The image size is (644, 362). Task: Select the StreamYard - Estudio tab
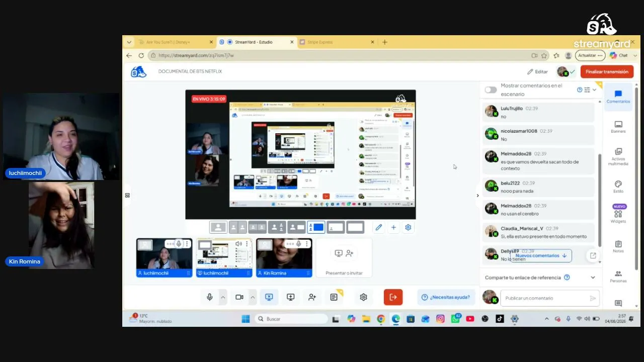[256, 42]
